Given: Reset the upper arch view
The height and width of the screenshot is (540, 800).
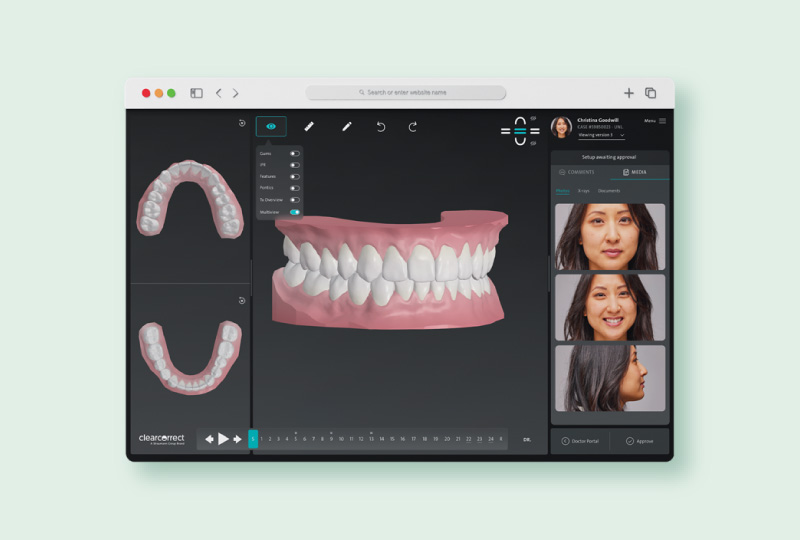Looking at the screenshot, I should click(x=242, y=123).
